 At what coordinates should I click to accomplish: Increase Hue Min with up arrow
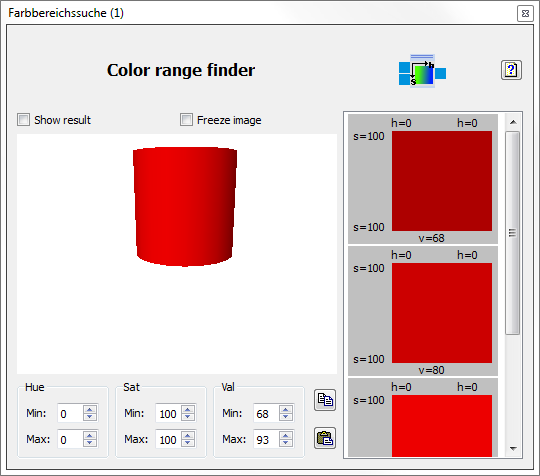(90, 409)
